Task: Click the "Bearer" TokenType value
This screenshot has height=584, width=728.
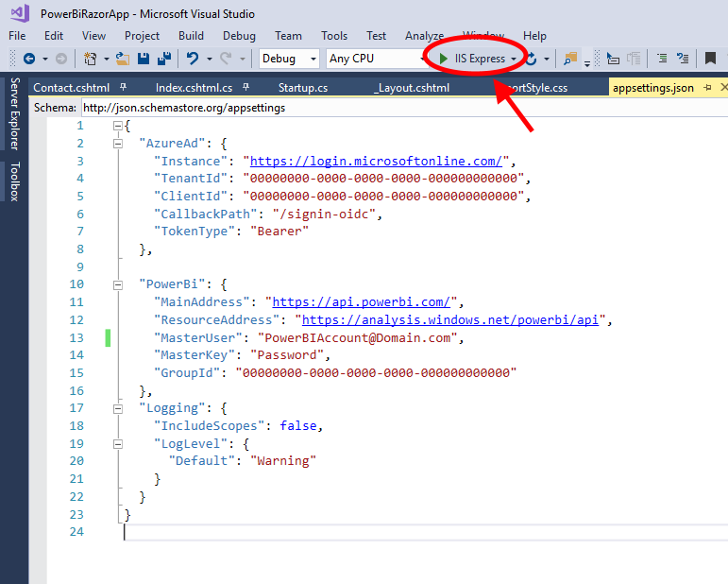Action: point(279,232)
